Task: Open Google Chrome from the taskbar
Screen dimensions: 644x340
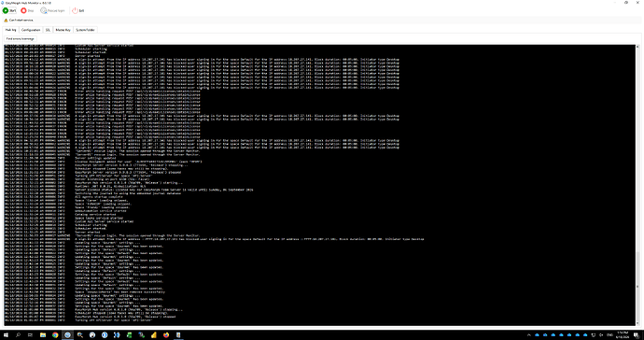Action: tap(55, 335)
